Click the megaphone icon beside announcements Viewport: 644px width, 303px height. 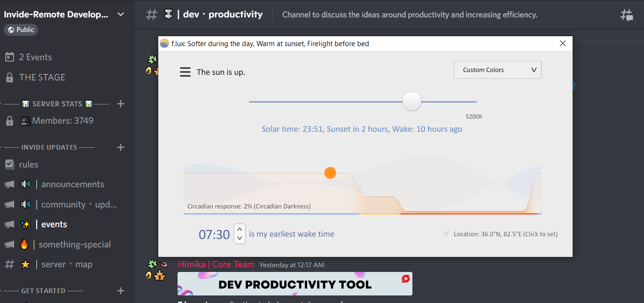click(x=9, y=184)
